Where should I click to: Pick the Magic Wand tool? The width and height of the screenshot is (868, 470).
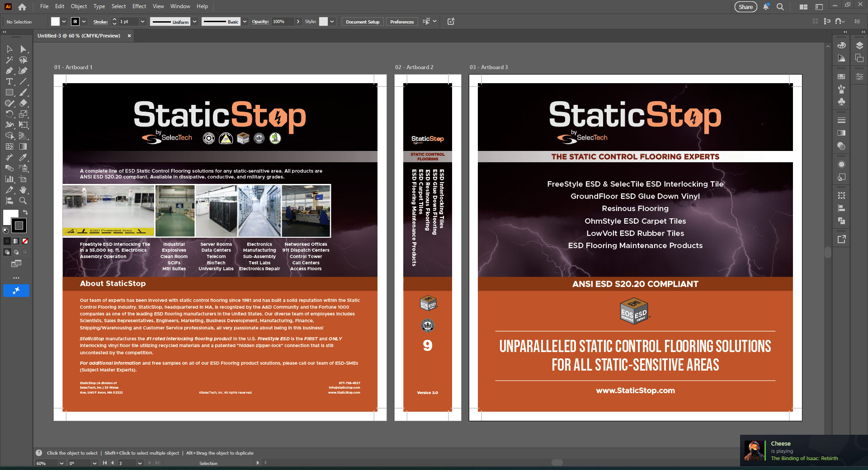click(9, 60)
